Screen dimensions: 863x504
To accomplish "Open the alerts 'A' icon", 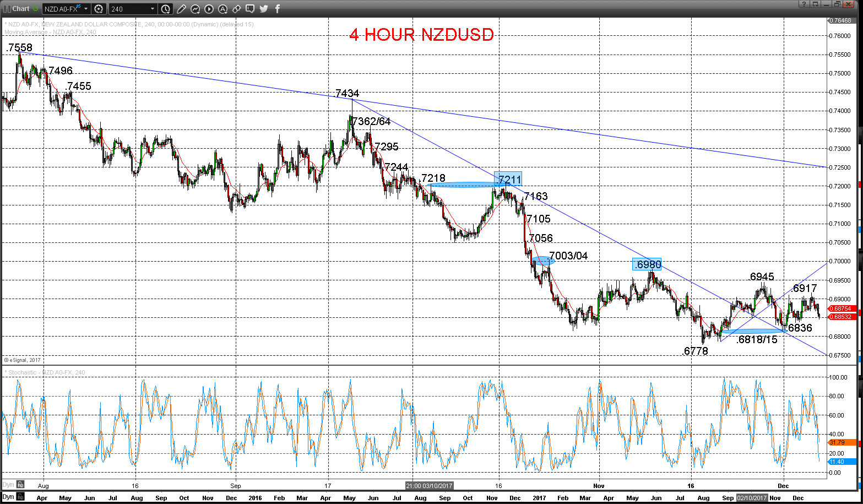I will coord(223,9).
